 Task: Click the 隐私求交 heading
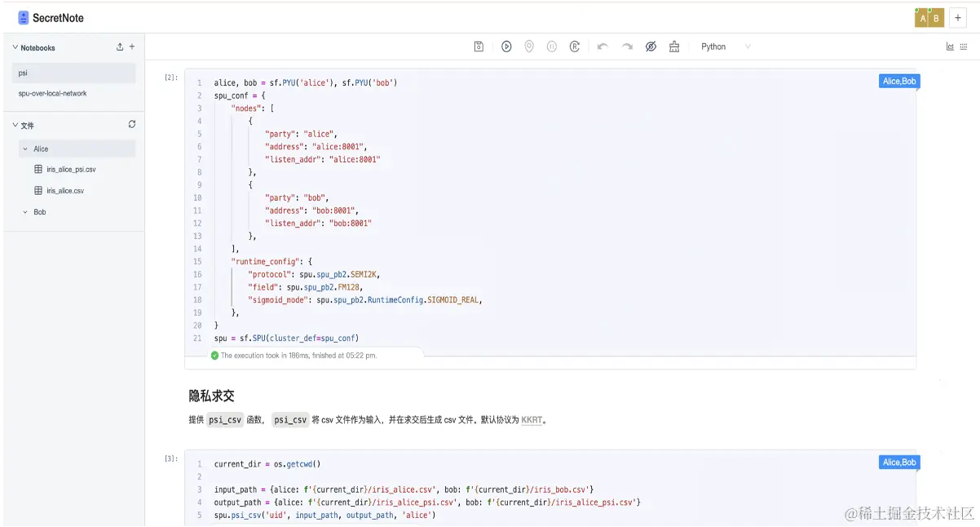click(212, 396)
